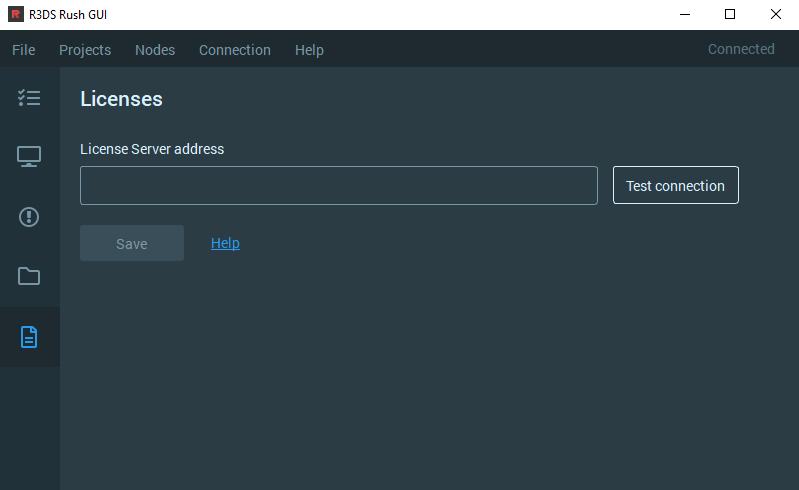Focus the License Server address field

tap(339, 185)
